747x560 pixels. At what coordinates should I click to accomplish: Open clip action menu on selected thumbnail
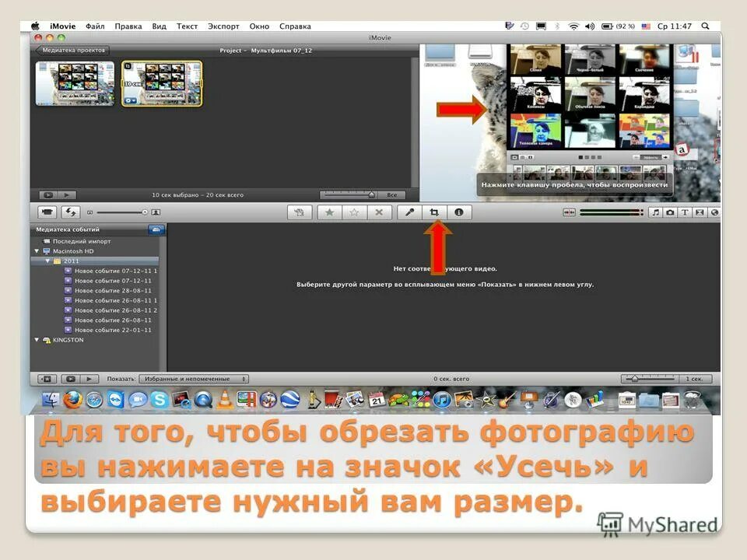pos(130,100)
